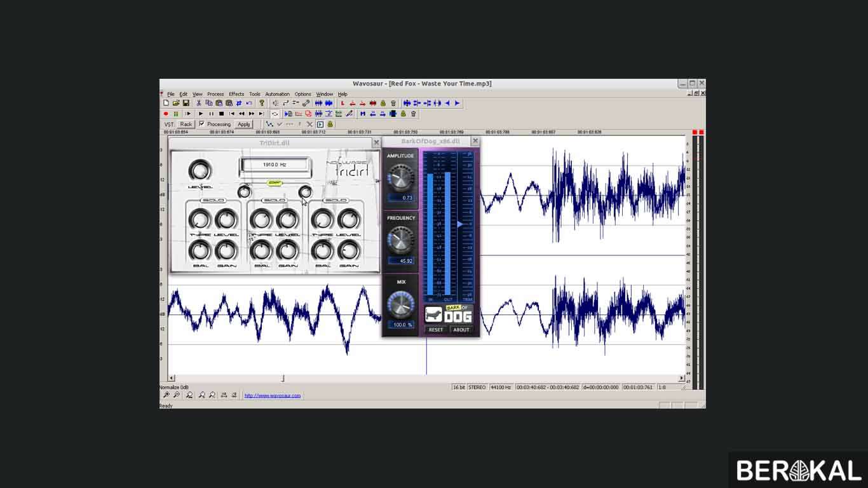Click the Rewind transport button
The width and height of the screenshot is (868, 488).
(x=241, y=114)
